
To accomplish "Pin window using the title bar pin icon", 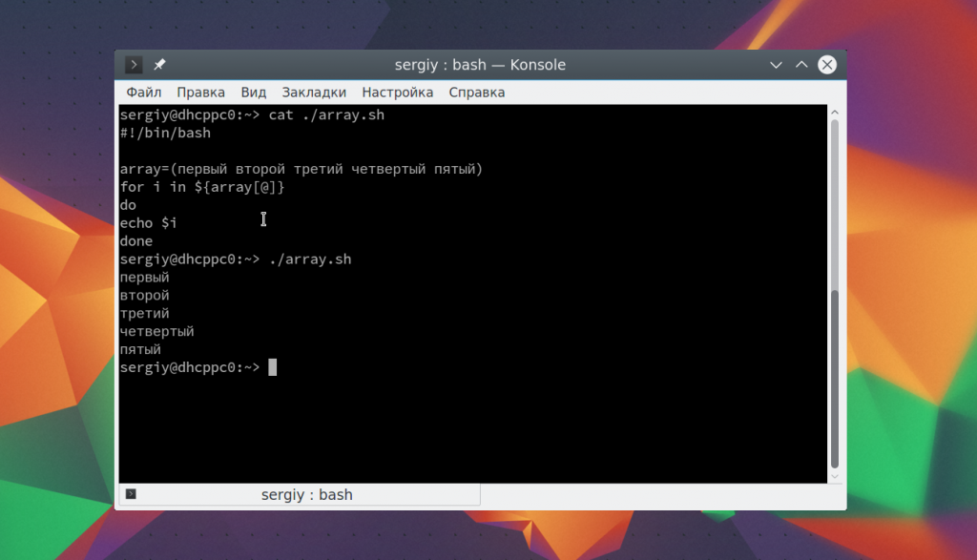I will 159,65.
